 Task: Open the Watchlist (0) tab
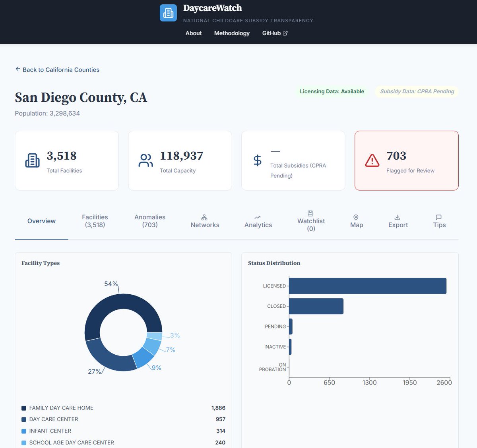310,221
